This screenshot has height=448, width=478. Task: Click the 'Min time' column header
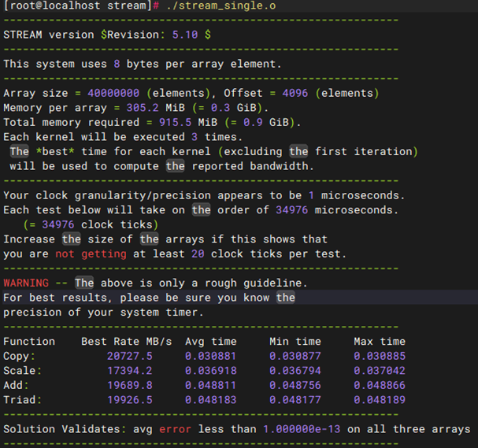pyautogui.click(x=295, y=341)
